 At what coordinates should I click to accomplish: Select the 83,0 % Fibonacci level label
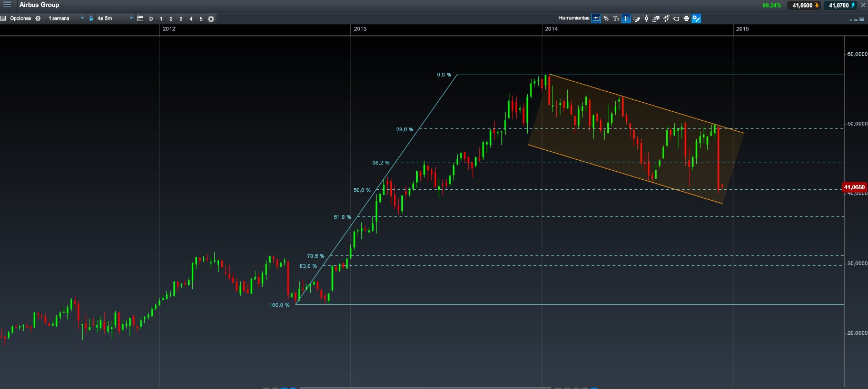pos(308,266)
